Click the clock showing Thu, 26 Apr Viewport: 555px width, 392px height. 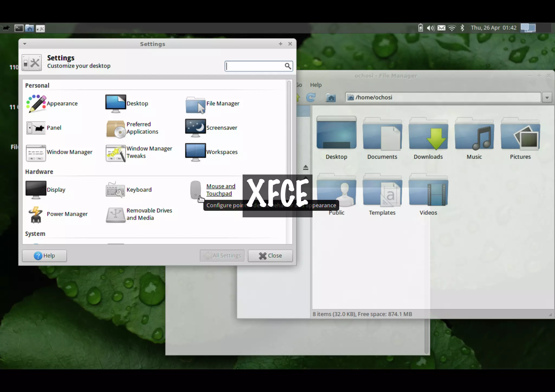coord(493,28)
